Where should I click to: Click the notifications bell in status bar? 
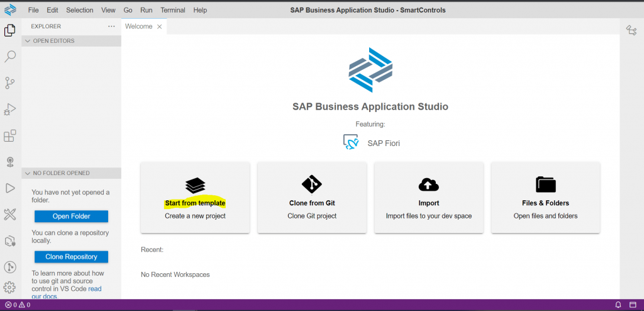pos(618,305)
